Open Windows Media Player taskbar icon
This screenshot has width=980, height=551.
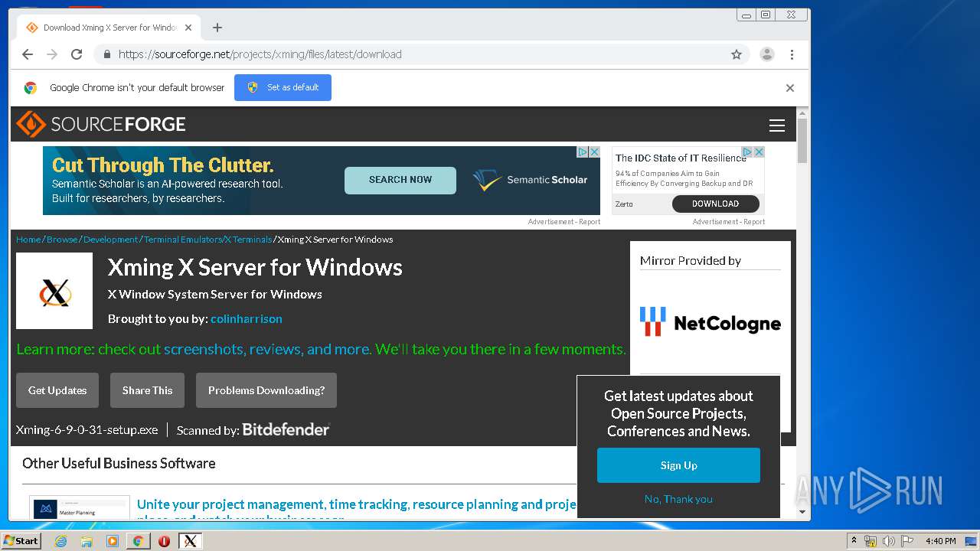coord(113,541)
